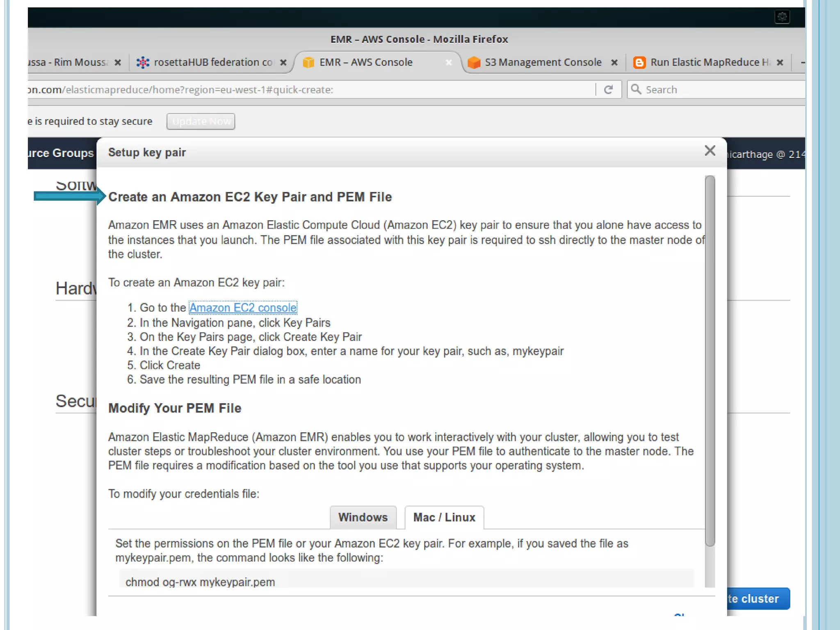840x630 pixels.
Task: Select the Windows instructions tab
Action: (363, 517)
